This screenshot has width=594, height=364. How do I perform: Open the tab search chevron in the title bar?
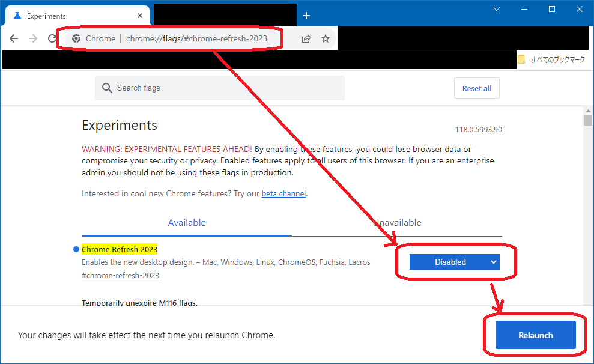pyautogui.click(x=497, y=9)
